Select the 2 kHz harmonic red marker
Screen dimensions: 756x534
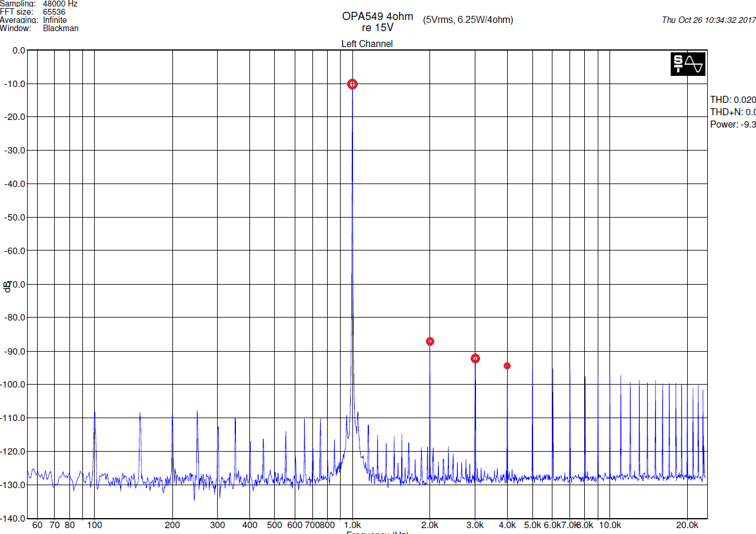[430, 342]
